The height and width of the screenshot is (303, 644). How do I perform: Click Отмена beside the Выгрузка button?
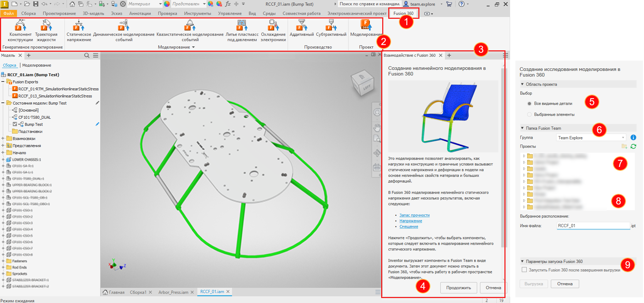pyautogui.click(x=565, y=284)
